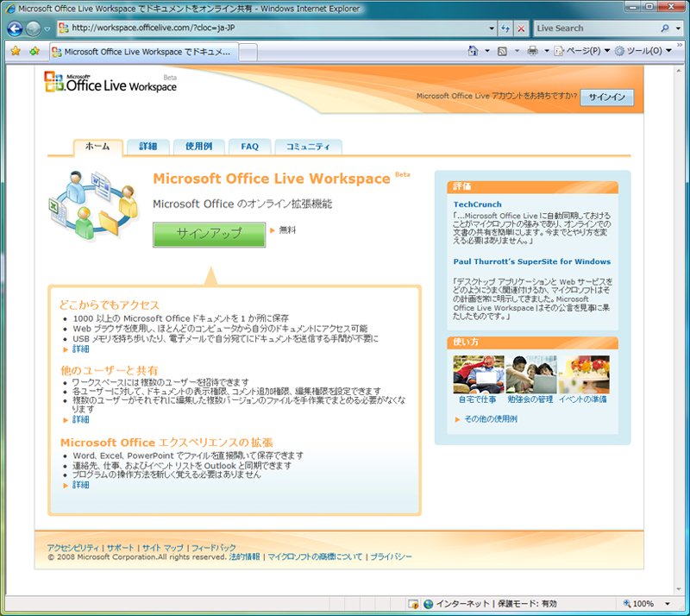Open the search provider dropdown arrow

[678, 28]
